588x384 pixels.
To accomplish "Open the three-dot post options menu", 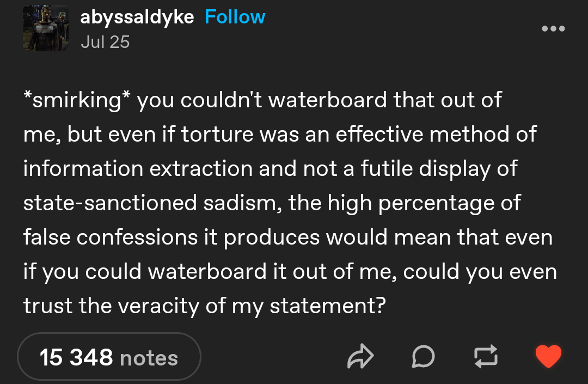I will pos(554,28).
